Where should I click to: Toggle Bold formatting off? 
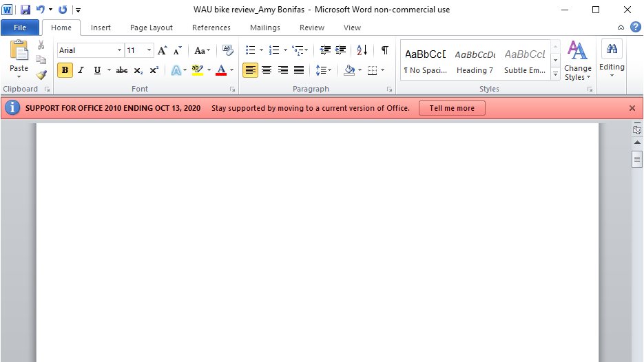click(x=65, y=70)
